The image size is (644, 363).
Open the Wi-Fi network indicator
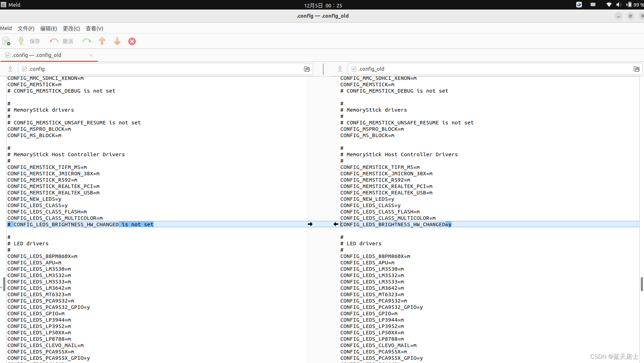click(609, 5)
